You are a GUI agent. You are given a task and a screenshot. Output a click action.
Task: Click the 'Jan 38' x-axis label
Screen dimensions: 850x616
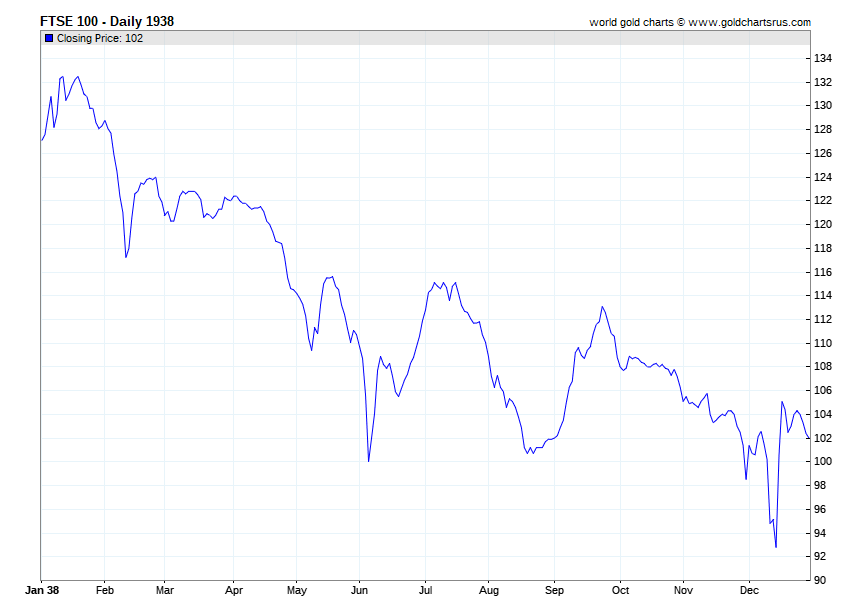42,590
